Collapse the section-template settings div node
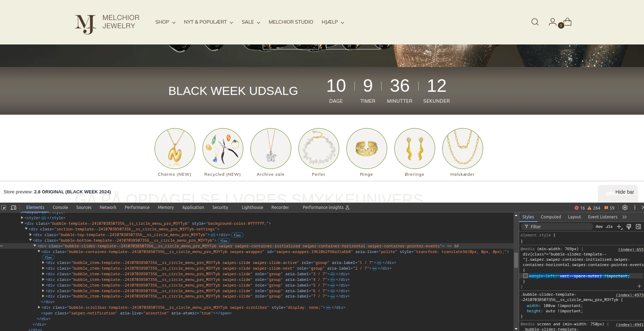Image resolution: width=644 pixels, height=331 pixels. [26, 229]
